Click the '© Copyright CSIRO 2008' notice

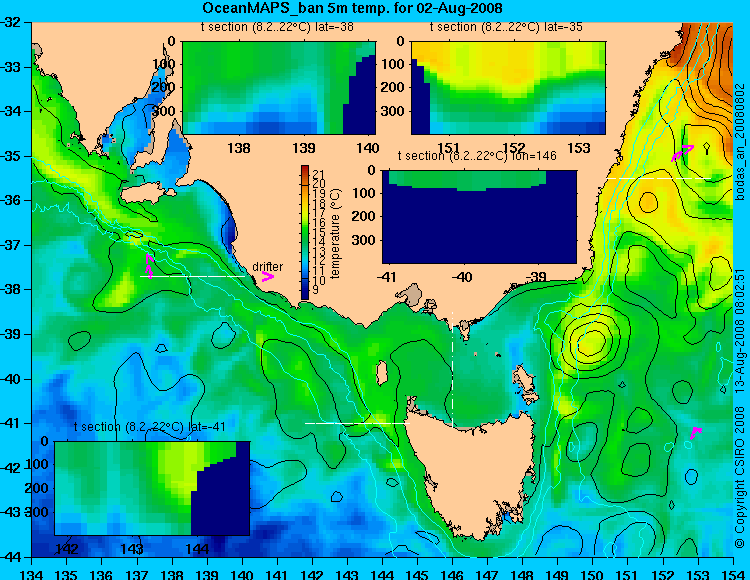pyautogui.click(x=740, y=475)
